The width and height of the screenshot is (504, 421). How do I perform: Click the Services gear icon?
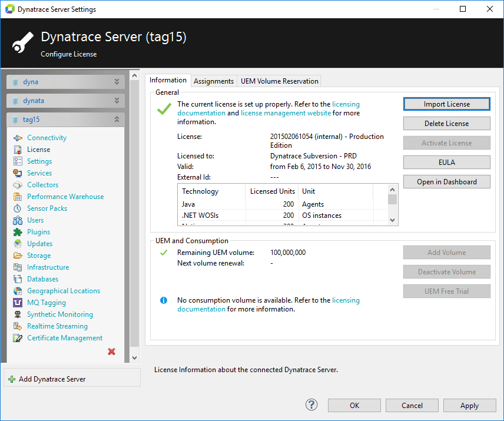click(x=18, y=173)
